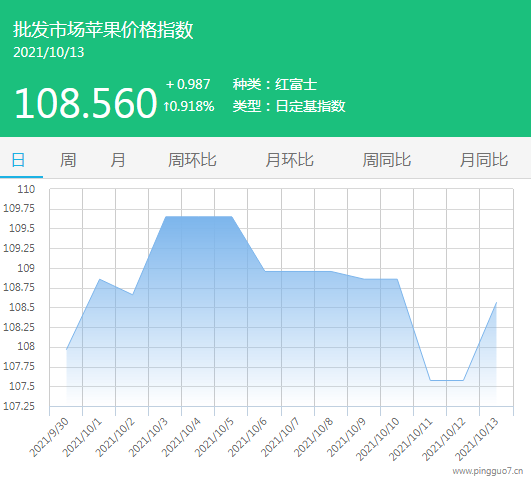Switch to the 周 weekly tab
Screen dimensions: 531x481
(68, 160)
